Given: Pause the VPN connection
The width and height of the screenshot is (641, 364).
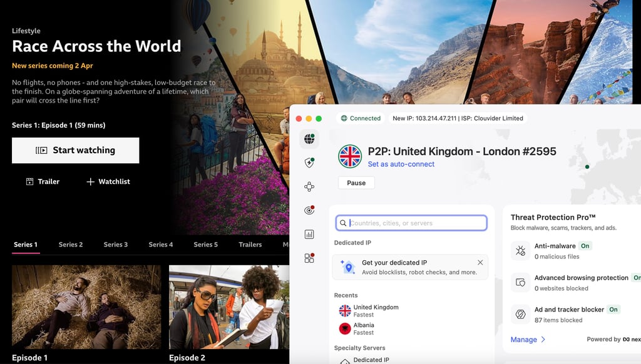Looking at the screenshot, I should tap(356, 183).
